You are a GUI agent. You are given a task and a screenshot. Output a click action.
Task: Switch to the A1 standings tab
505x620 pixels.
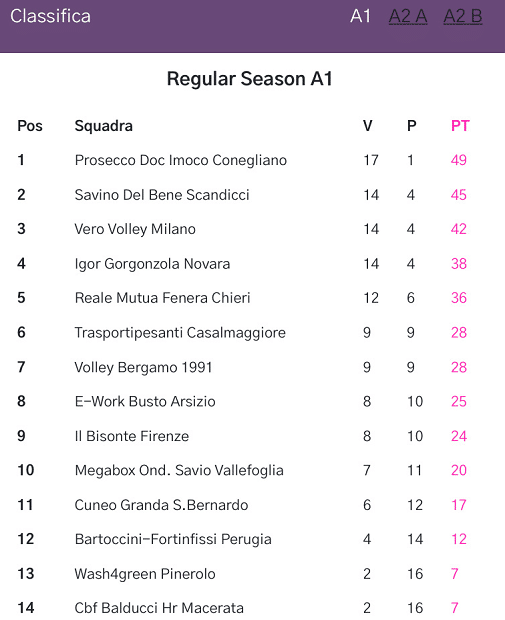360,17
